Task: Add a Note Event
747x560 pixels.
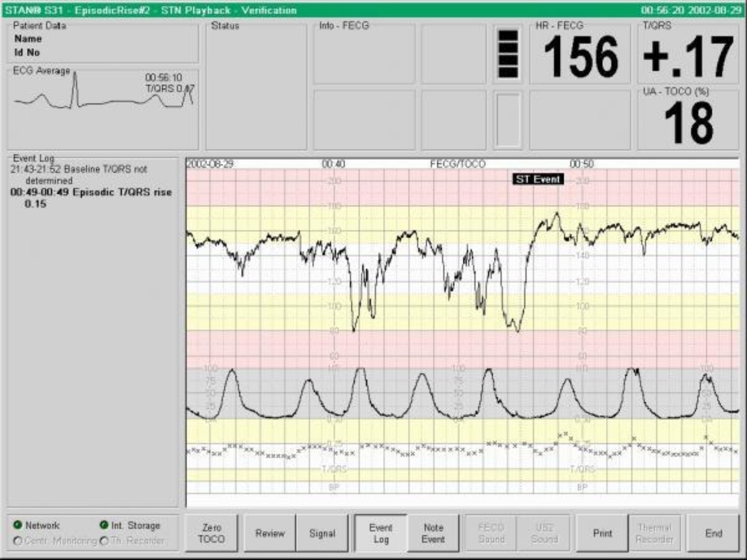Action: [433, 533]
